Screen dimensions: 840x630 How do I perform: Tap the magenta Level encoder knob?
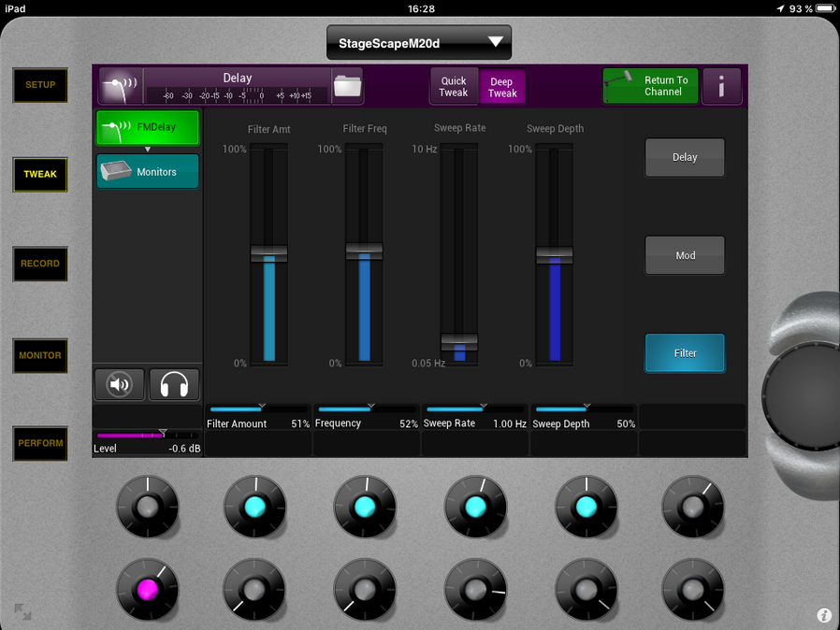click(147, 591)
